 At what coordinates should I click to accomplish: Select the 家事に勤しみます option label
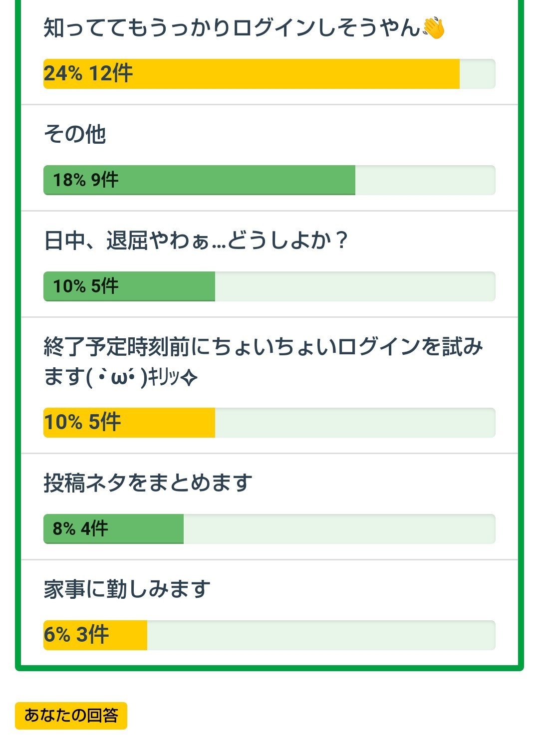click(x=127, y=589)
